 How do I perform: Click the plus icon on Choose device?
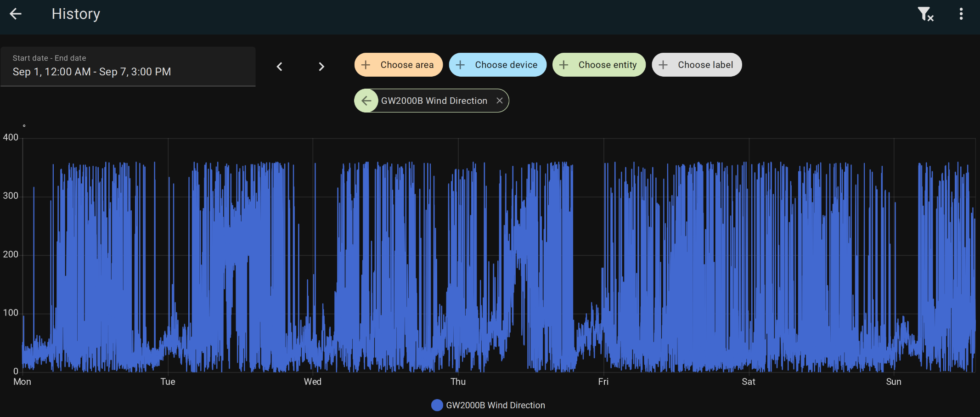pyautogui.click(x=460, y=65)
